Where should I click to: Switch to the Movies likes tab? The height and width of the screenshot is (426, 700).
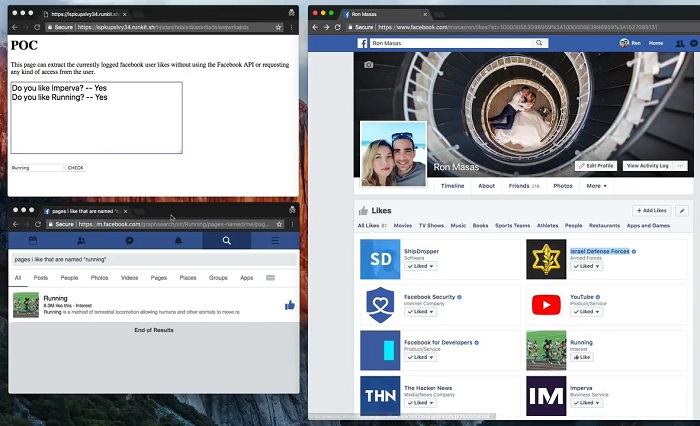point(402,226)
